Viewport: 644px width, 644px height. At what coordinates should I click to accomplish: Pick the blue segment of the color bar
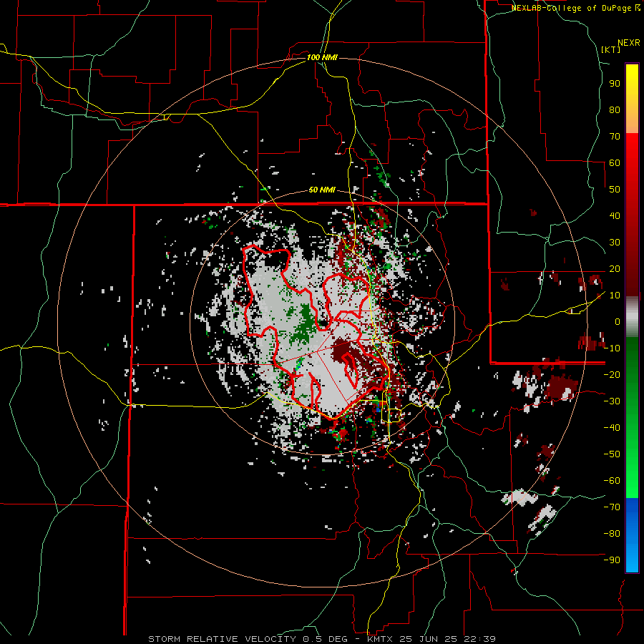pyautogui.click(x=632, y=535)
